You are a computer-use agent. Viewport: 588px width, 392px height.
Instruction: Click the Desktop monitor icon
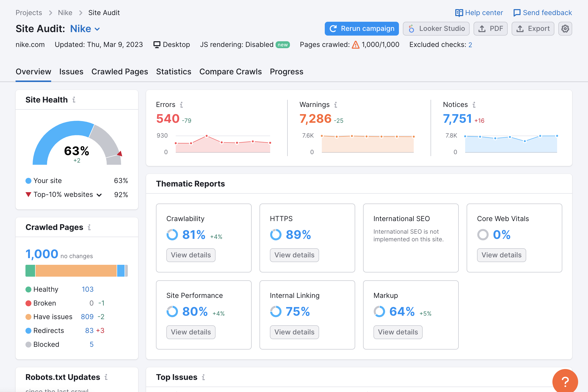(x=157, y=45)
